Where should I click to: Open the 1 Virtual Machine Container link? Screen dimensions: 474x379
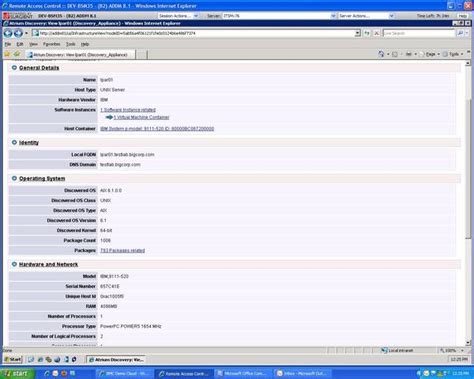141,117
